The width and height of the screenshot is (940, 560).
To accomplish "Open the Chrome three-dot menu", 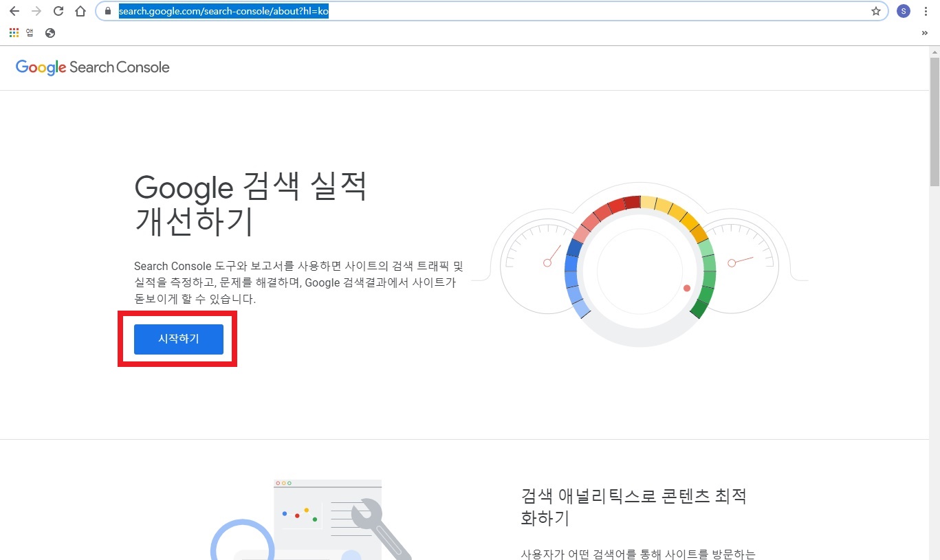I will [926, 11].
